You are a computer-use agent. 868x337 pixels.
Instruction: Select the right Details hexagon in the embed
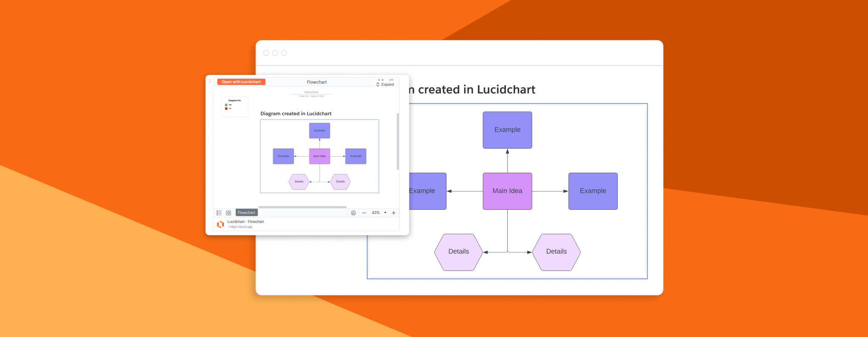[x=340, y=182]
